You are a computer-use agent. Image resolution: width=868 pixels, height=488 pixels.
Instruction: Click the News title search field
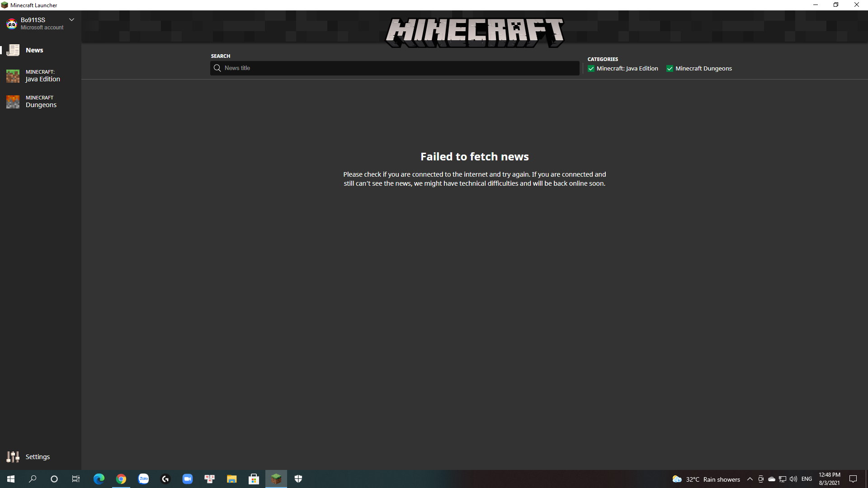398,68
